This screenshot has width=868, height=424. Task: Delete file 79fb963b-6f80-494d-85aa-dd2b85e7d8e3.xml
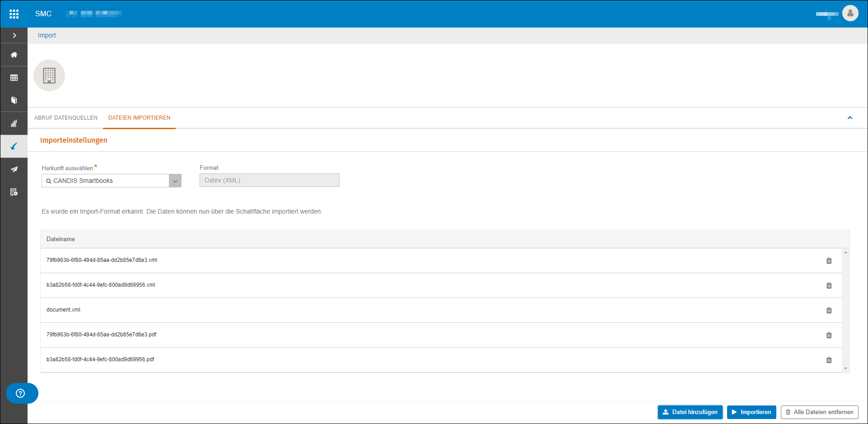click(x=829, y=261)
